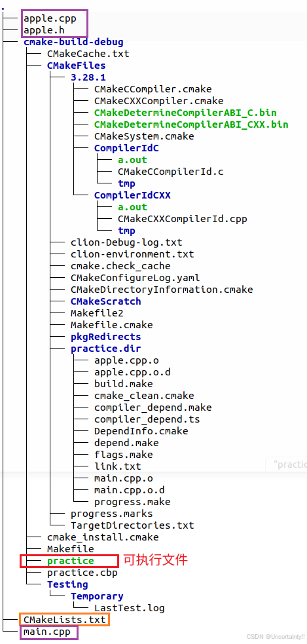The image size is (307, 644).
Task: Click CMakeLists.txt at the root
Action: tap(64, 619)
